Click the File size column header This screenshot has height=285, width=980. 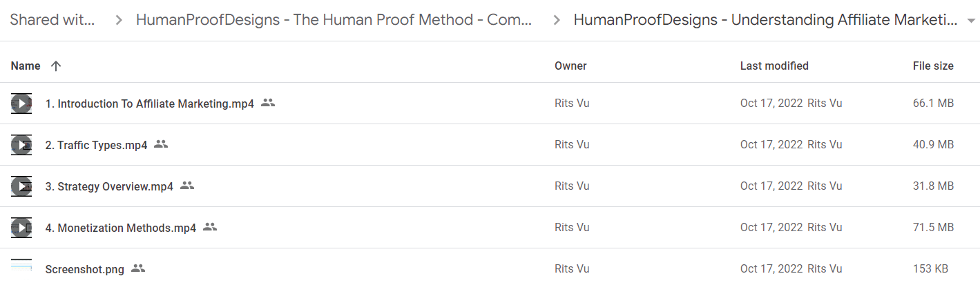coord(933,66)
